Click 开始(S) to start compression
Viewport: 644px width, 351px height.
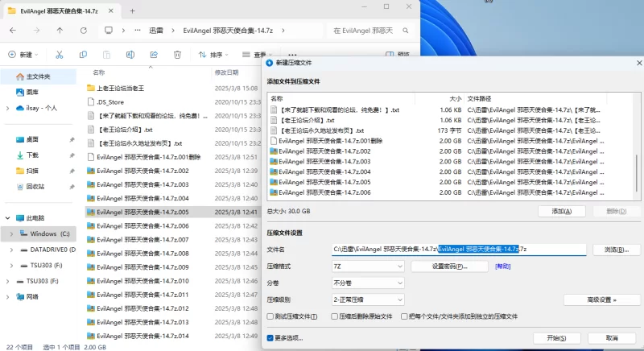point(556,338)
